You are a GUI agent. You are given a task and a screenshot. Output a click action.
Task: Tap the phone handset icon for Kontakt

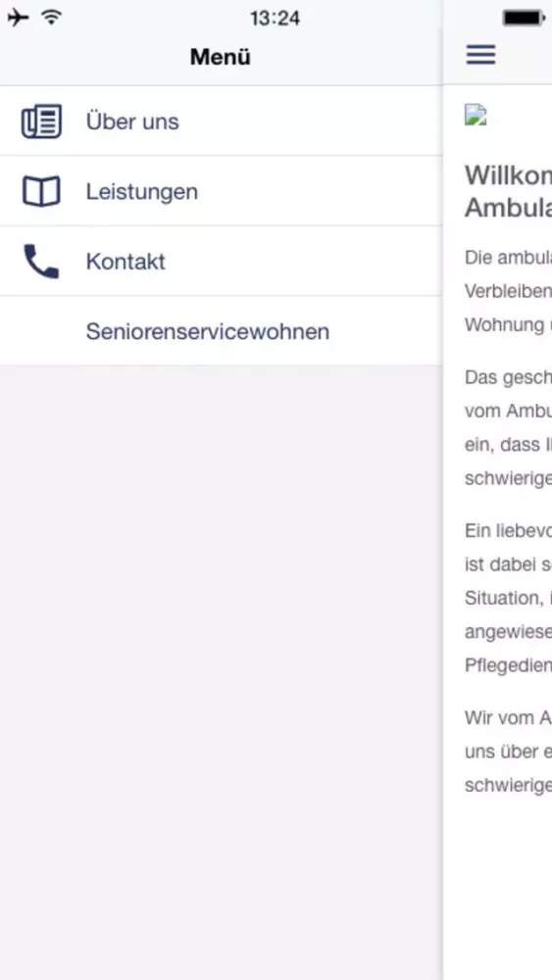pyautogui.click(x=41, y=262)
